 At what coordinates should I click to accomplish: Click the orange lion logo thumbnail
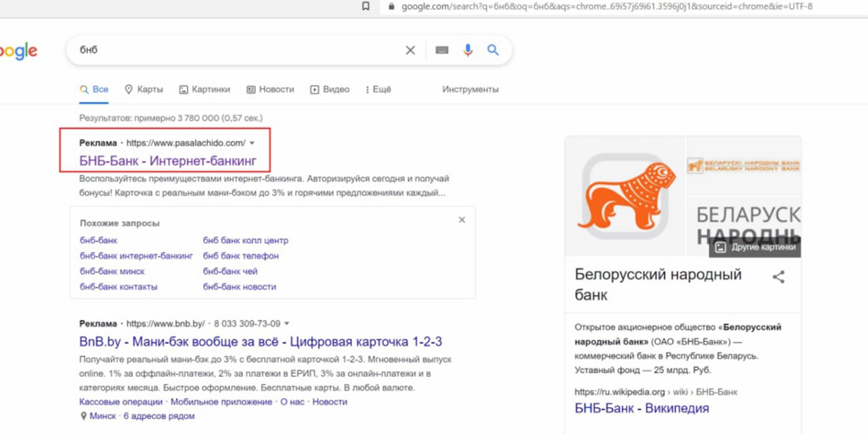(x=625, y=195)
